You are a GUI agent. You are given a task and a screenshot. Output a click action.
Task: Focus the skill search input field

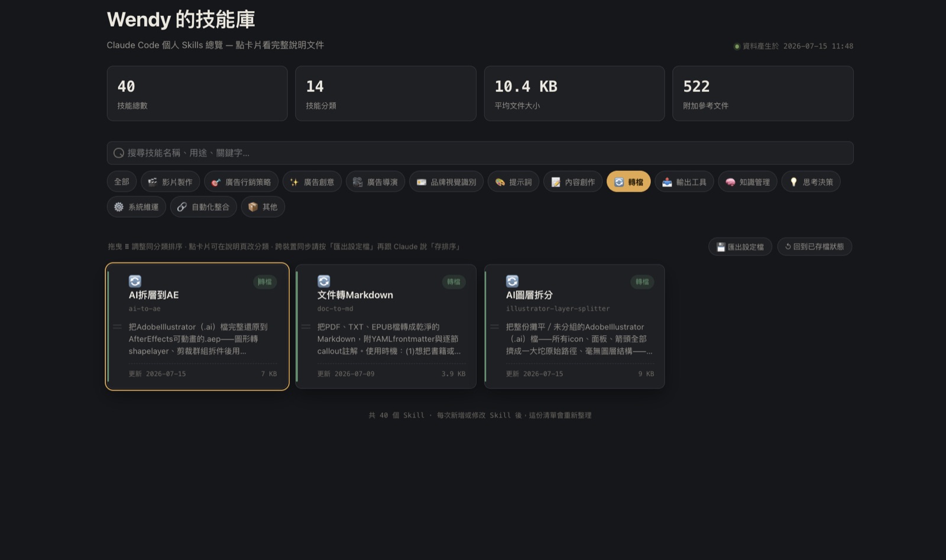click(480, 153)
